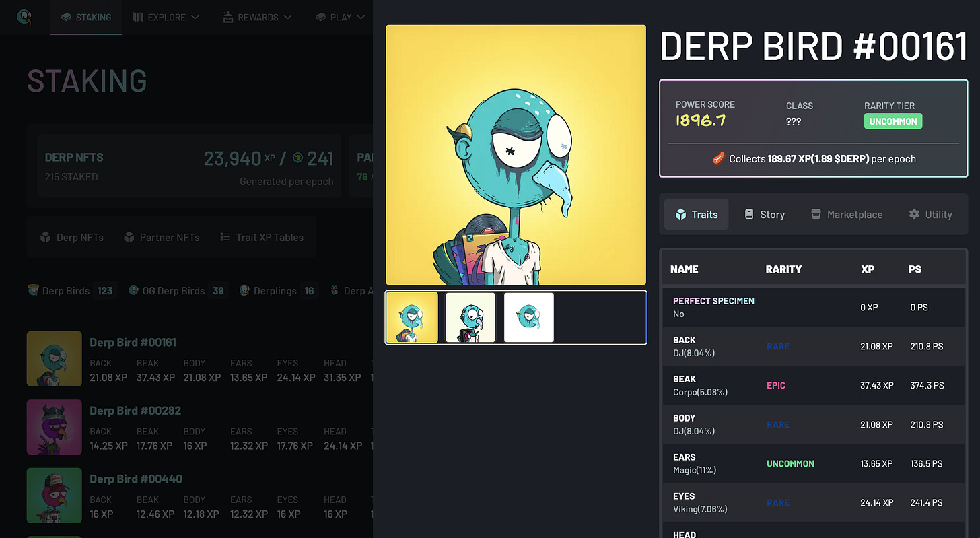Select the yellow background gallery thumbnail
This screenshot has width=980, height=538.
(412, 317)
